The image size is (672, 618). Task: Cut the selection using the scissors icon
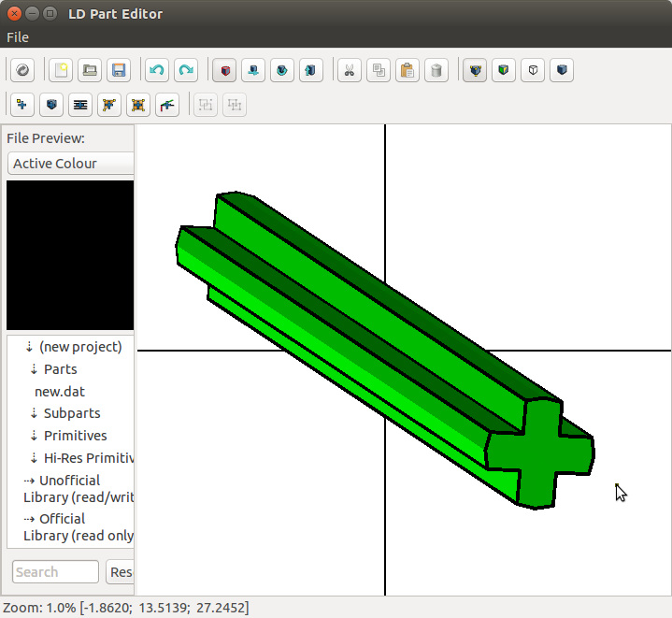click(350, 70)
